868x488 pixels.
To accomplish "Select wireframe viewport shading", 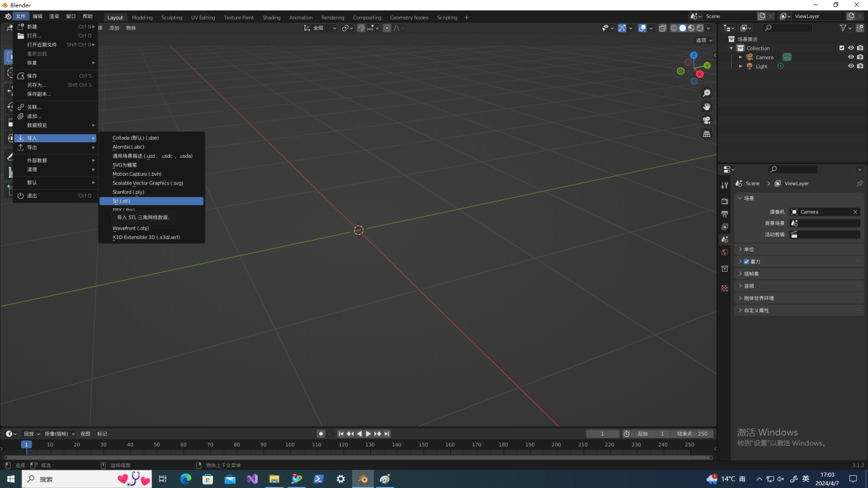I will pos(674,28).
